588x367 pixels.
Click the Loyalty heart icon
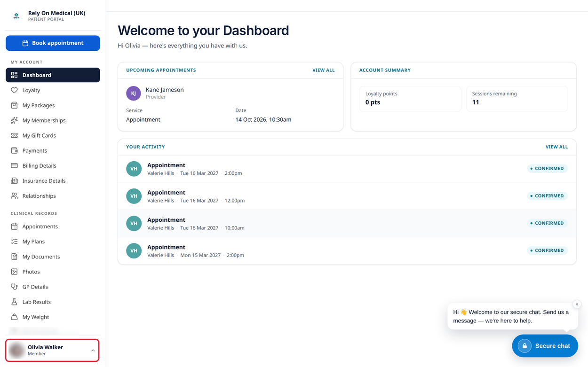pyautogui.click(x=14, y=90)
